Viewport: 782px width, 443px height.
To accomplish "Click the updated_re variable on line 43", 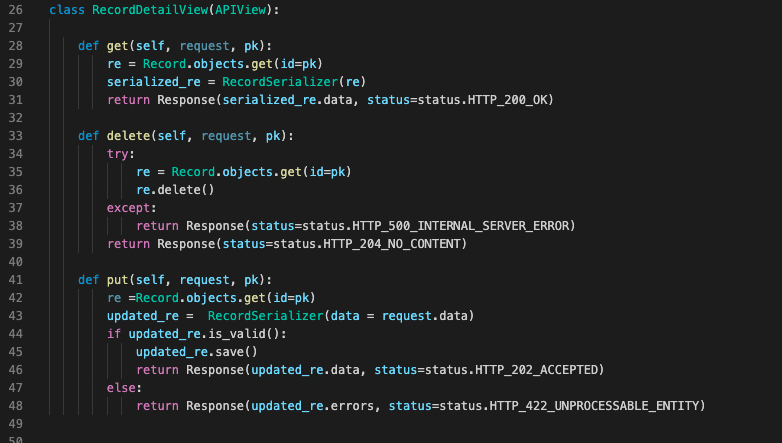I will [x=143, y=316].
